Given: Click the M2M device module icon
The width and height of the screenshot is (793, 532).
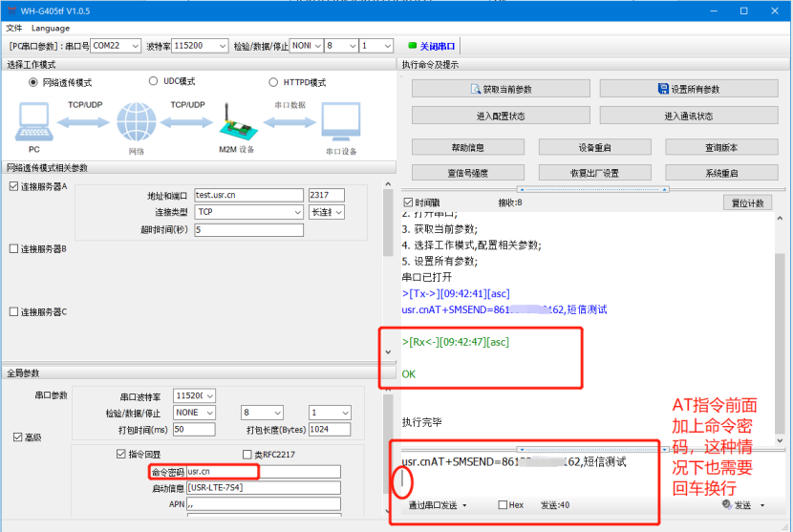Looking at the screenshot, I should pyautogui.click(x=230, y=121).
